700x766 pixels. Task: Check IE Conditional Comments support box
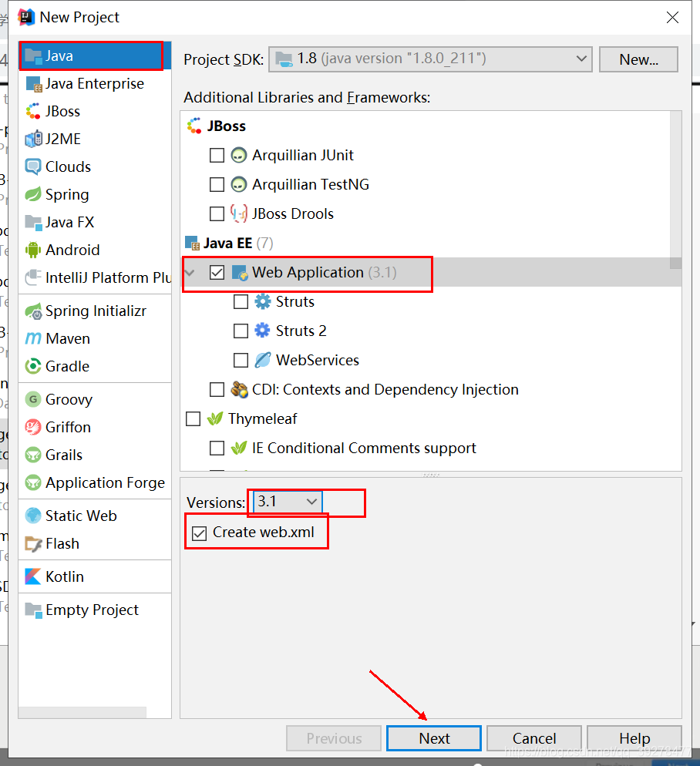(217, 449)
